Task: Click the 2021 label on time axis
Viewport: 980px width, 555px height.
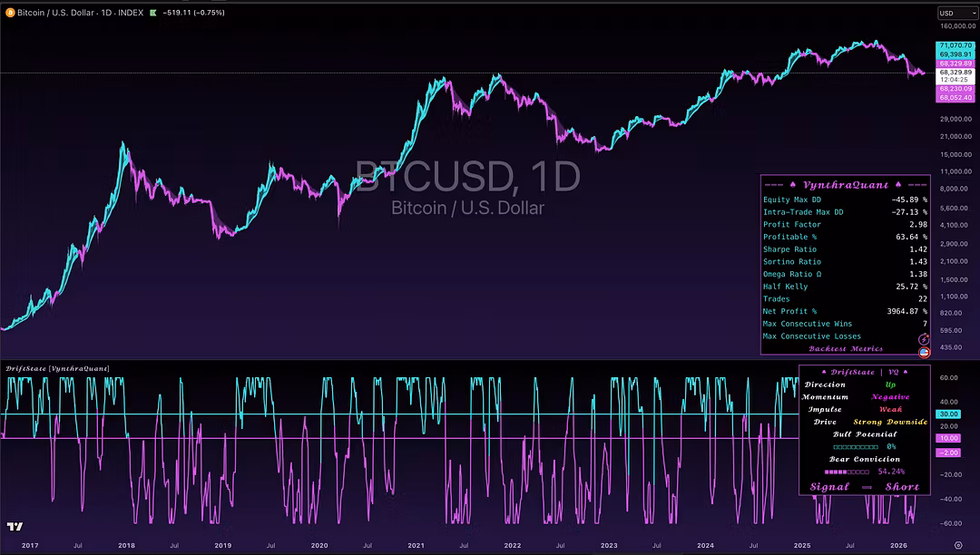Action: click(x=416, y=545)
